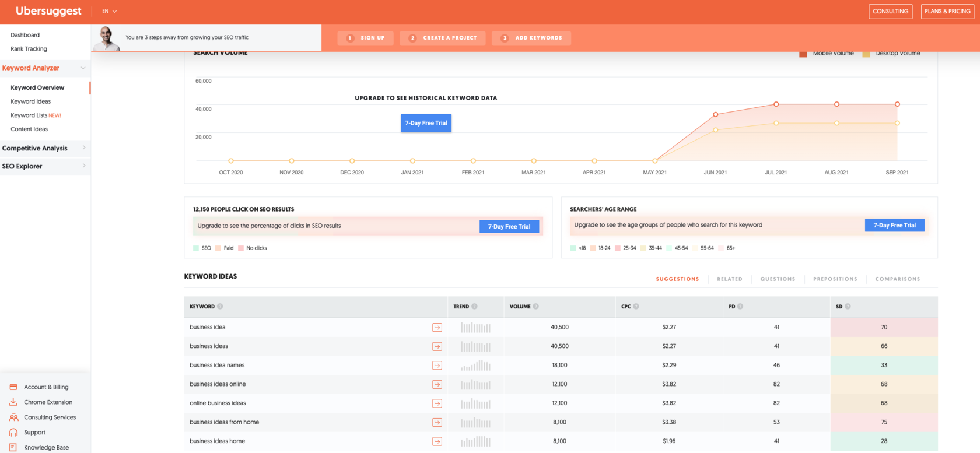
Task: Switch to the RELATED tab
Action: tap(730, 279)
